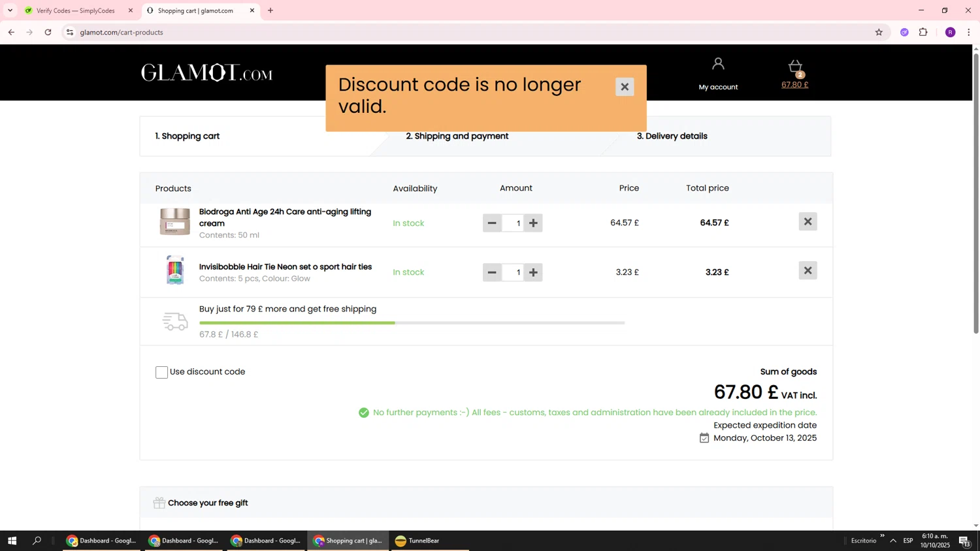980x551 pixels.
Task: Open Chrome three-dot menu
Action: (x=968, y=32)
